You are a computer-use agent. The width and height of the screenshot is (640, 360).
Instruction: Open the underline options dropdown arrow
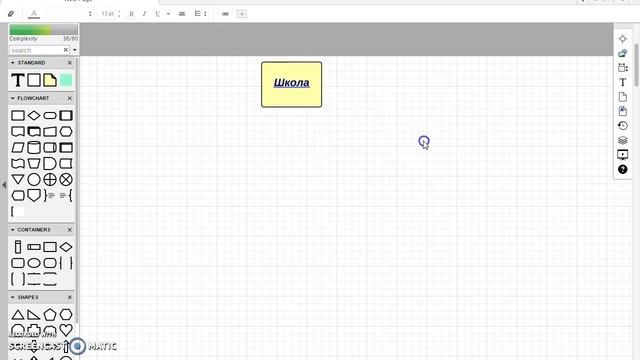pos(168,14)
